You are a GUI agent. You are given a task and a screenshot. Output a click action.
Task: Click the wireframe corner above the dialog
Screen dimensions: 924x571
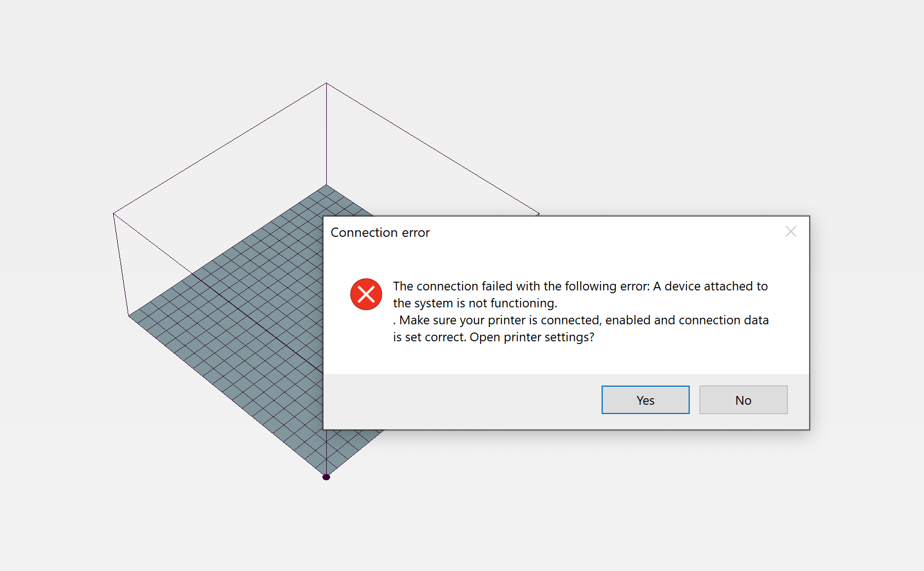pos(539,214)
